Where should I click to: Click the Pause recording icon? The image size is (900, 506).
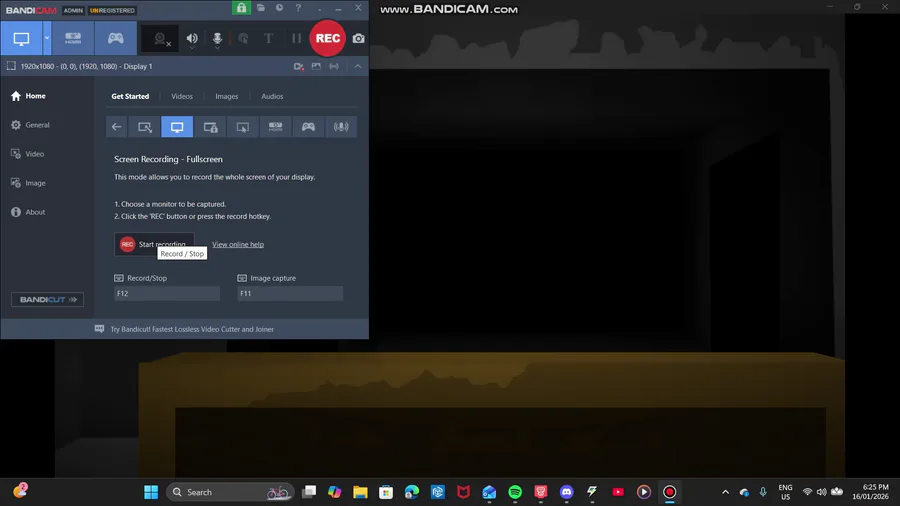(x=296, y=38)
